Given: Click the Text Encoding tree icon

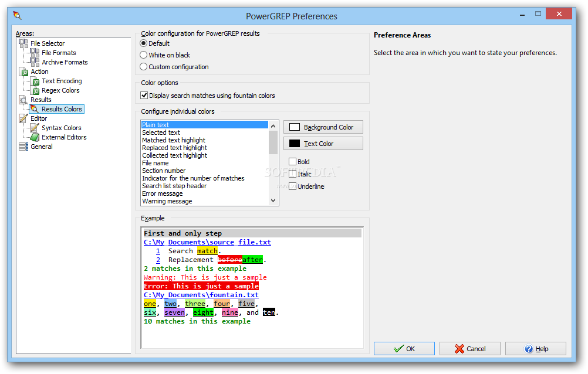Looking at the screenshot, I should pos(35,81).
